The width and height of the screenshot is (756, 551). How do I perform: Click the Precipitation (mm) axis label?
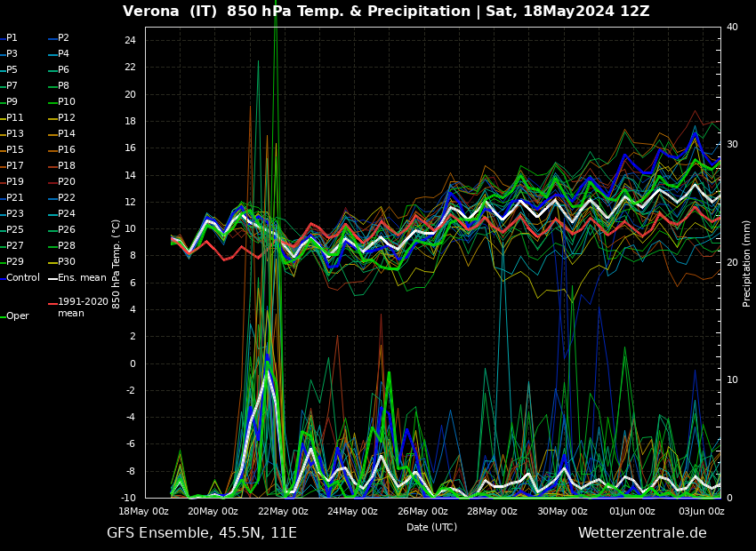click(x=746, y=262)
